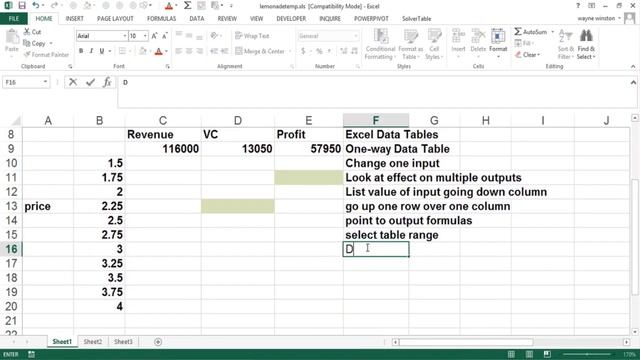Switch to the INSERT tab
Screen dimensions: 640x360
[74, 19]
